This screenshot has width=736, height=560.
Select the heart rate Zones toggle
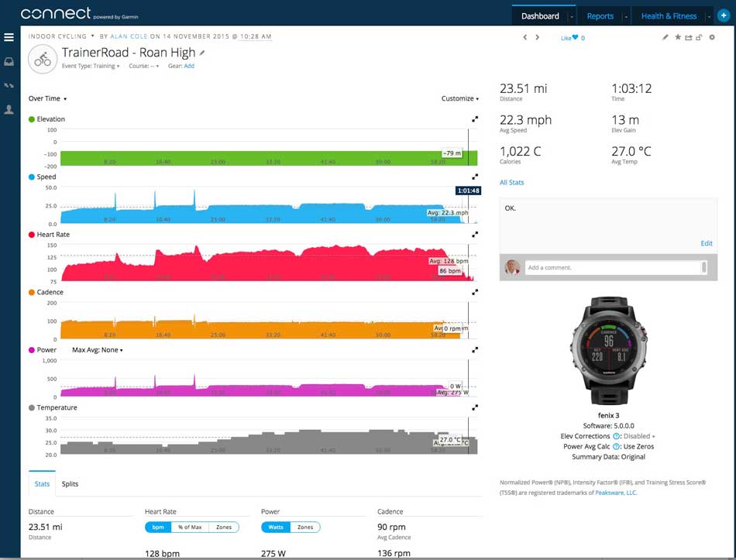pyautogui.click(x=224, y=527)
